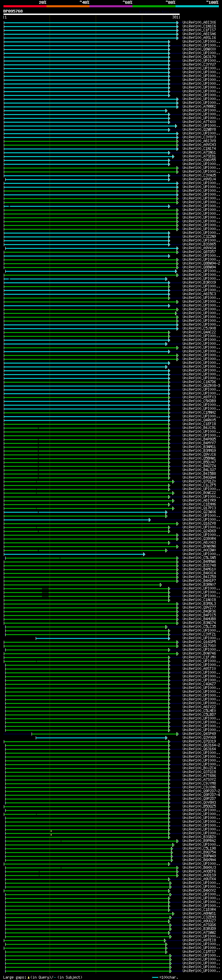222x980 pixels.
Task: Open hit UniRef100_C1N1C6
Action: click(199, 26)
